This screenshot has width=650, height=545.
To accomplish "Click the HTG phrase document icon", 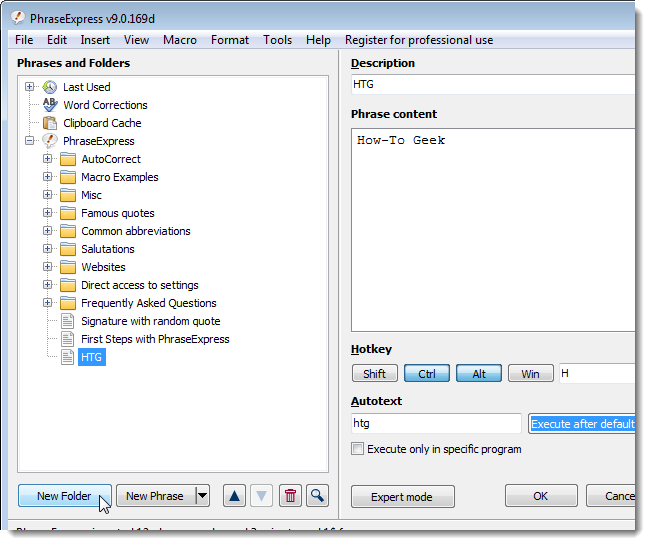I will point(68,357).
